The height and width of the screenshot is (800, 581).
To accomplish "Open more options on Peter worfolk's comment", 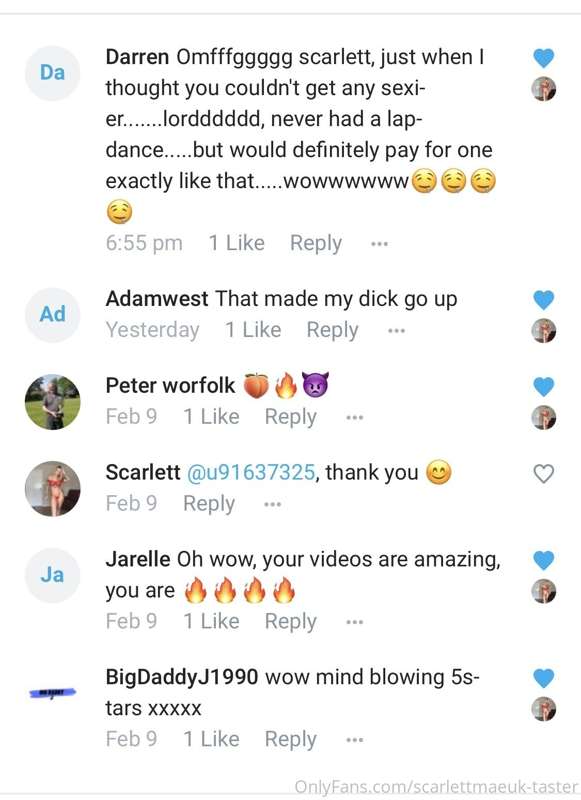I will (355, 417).
